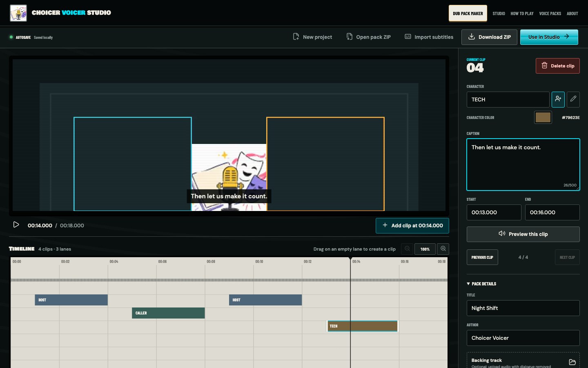Click the backing track folder icon

coord(572,362)
